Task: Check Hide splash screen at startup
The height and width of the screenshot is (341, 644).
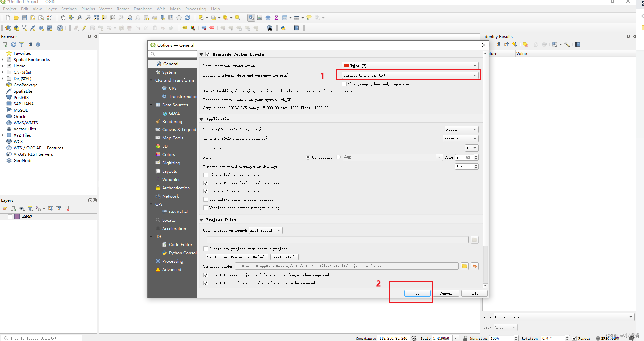Action: coord(206,175)
